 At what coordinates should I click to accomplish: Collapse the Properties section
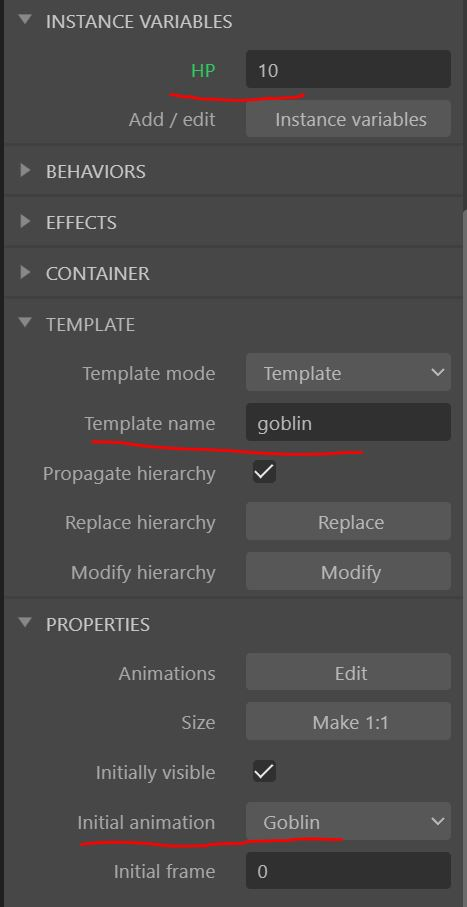coord(25,622)
